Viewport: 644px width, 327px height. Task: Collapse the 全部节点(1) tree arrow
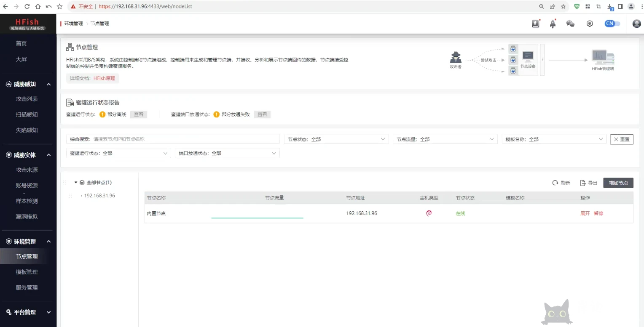point(76,183)
